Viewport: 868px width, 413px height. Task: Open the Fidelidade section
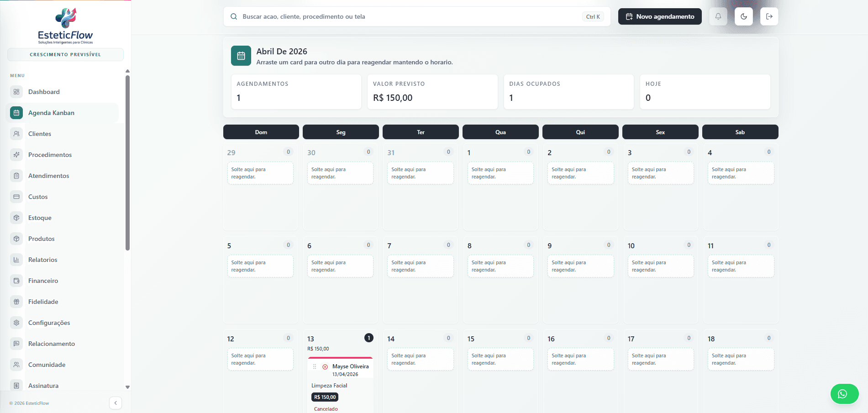click(x=43, y=301)
